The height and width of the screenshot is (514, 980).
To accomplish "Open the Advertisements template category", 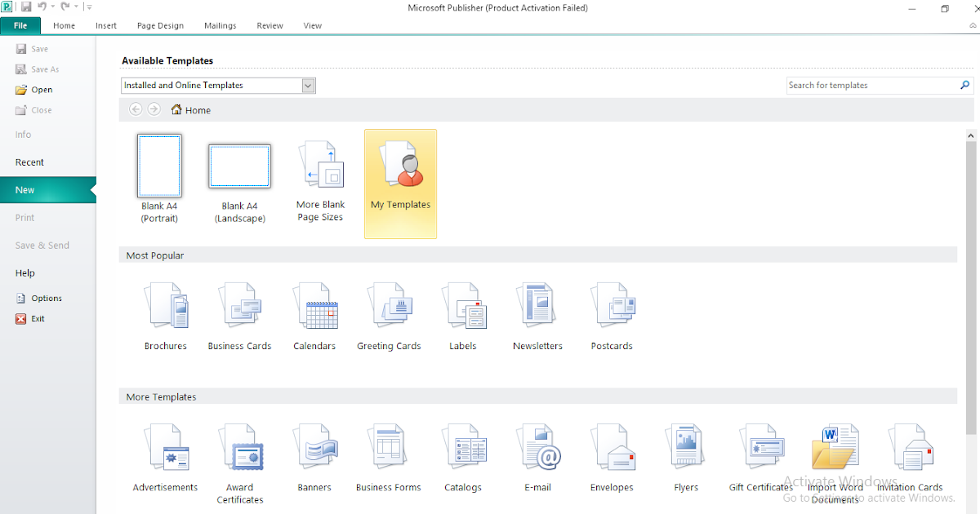I will (x=166, y=458).
